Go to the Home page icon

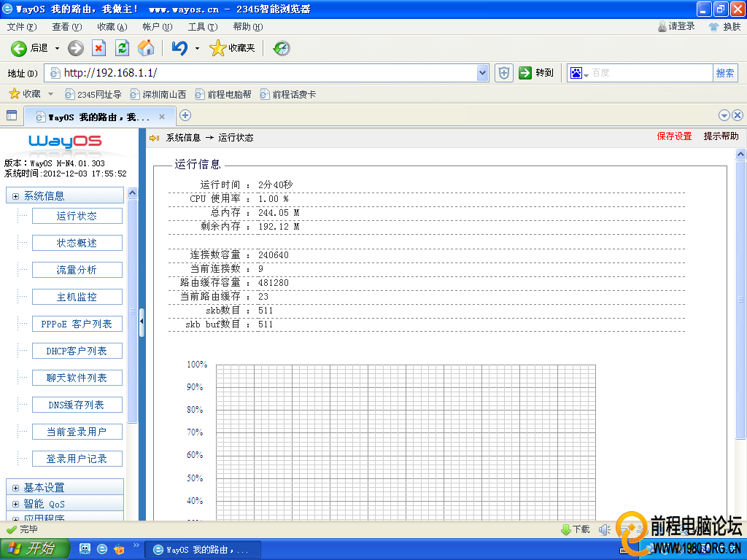146,48
